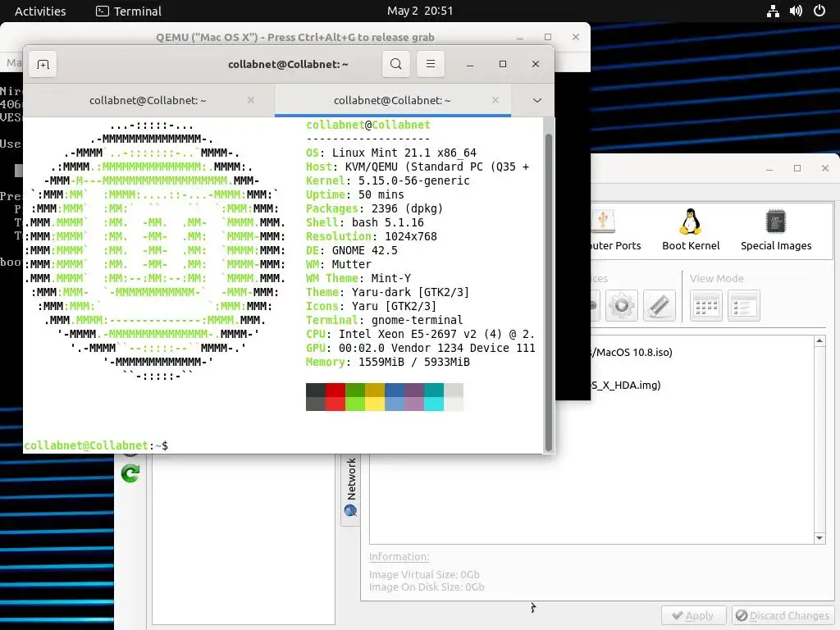Open new tab in terminal with plus icon
The width and height of the screenshot is (840, 630).
pos(43,64)
